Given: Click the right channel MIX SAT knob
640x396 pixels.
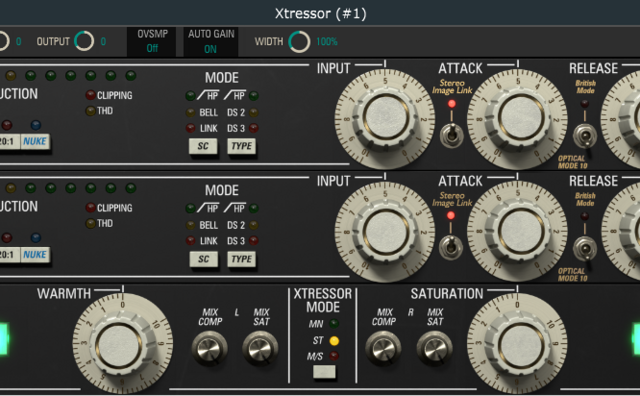Looking at the screenshot, I should pyautogui.click(x=434, y=348).
